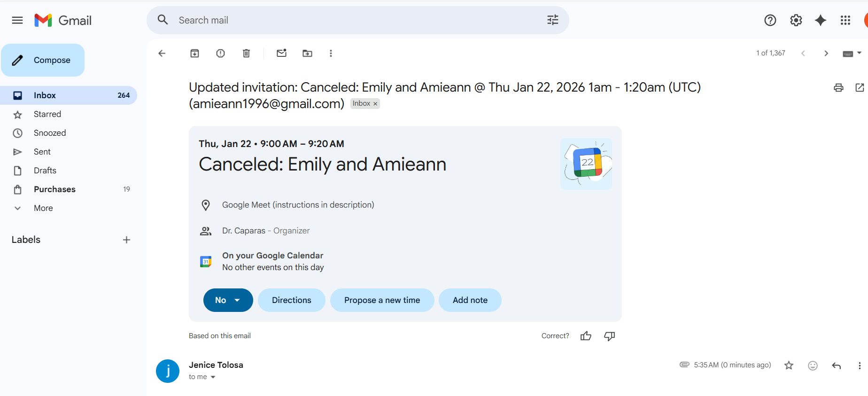
Task: Click in the Search mail field
Action: pos(357,20)
